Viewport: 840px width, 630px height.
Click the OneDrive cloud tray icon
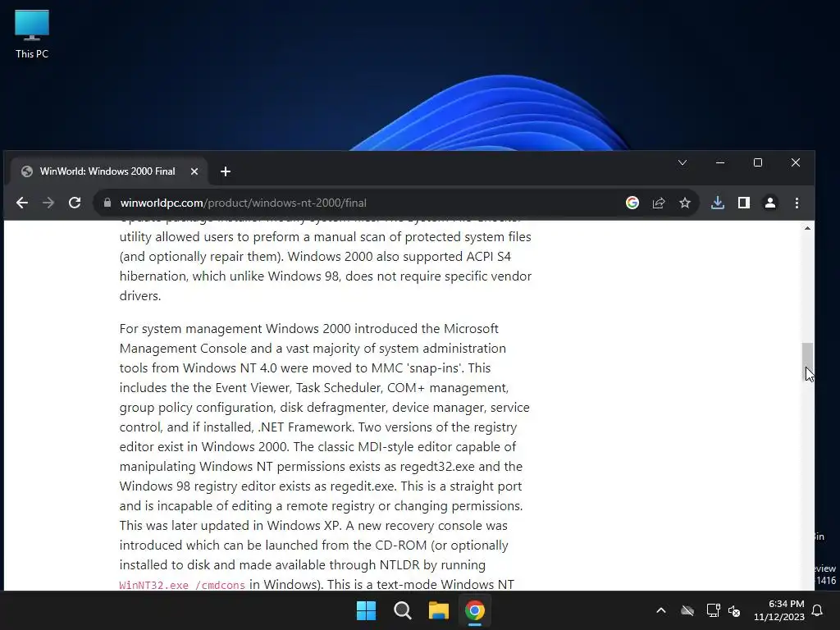(687, 610)
